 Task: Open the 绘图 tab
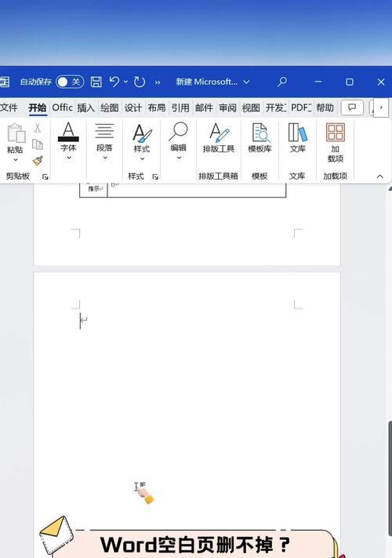pyautogui.click(x=110, y=108)
